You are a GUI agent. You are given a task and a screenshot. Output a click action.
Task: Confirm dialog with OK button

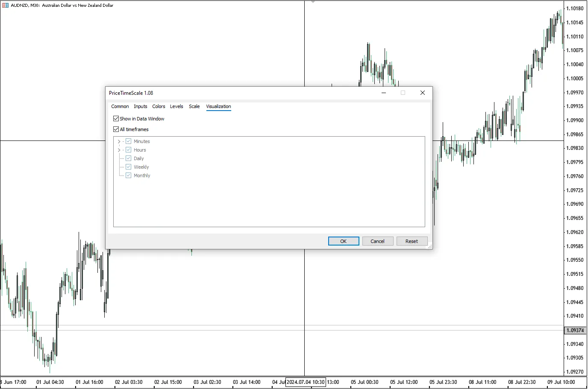point(344,241)
